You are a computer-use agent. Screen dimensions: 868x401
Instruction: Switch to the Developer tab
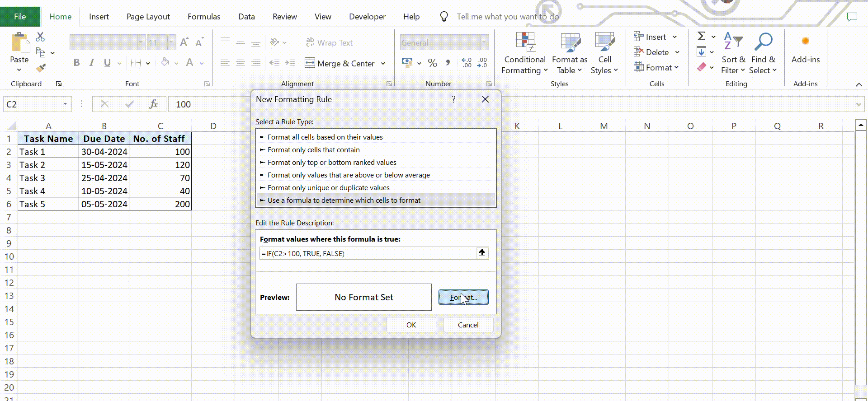pyautogui.click(x=367, y=17)
